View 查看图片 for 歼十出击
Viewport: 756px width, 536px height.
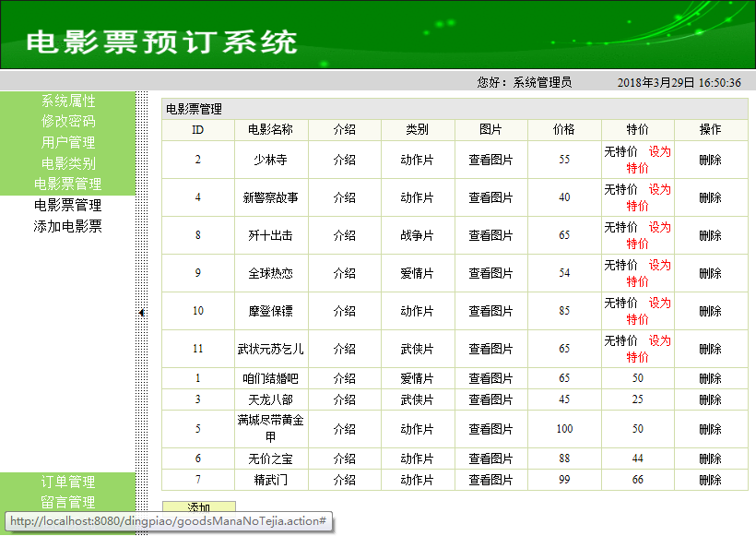point(490,235)
